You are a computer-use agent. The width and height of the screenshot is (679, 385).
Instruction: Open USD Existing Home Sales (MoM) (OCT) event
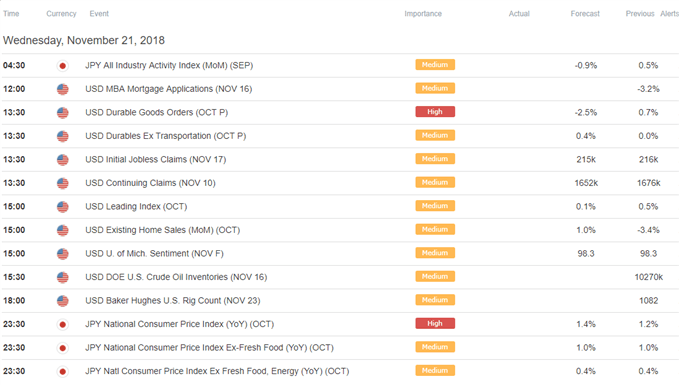[162, 230]
